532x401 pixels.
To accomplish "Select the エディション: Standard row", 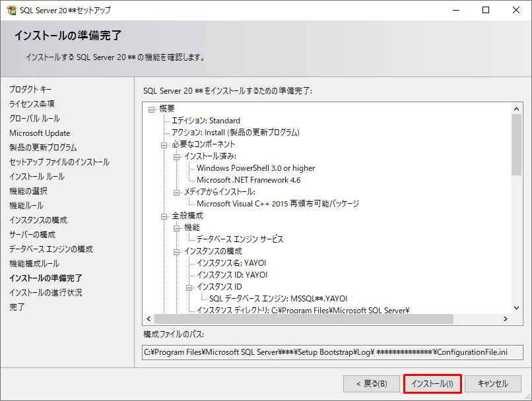I will pyautogui.click(x=206, y=121).
